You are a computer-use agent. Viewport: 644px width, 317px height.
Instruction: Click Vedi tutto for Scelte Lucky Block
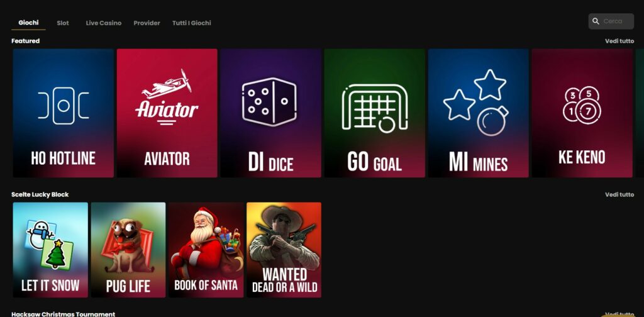click(x=619, y=194)
